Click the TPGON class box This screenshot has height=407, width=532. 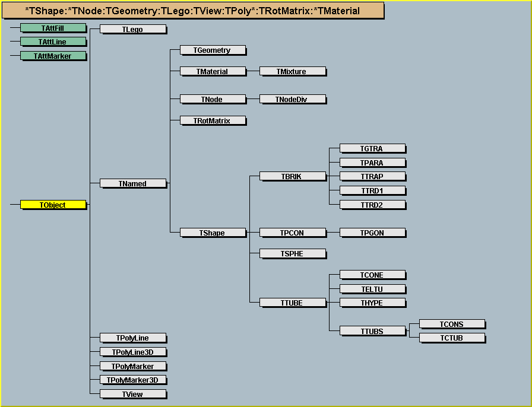click(x=372, y=233)
